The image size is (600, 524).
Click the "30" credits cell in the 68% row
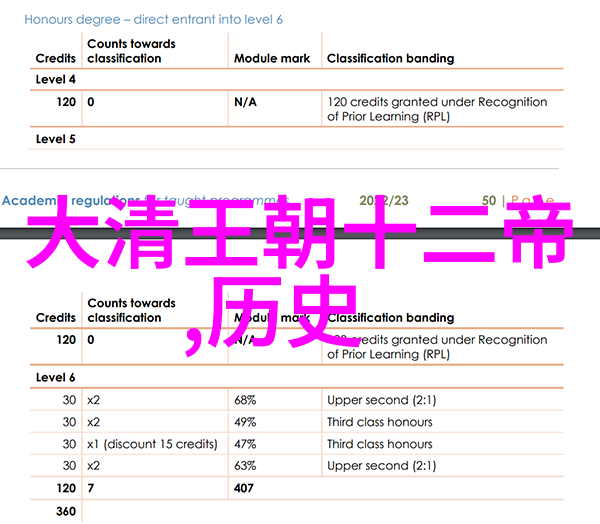click(x=69, y=400)
